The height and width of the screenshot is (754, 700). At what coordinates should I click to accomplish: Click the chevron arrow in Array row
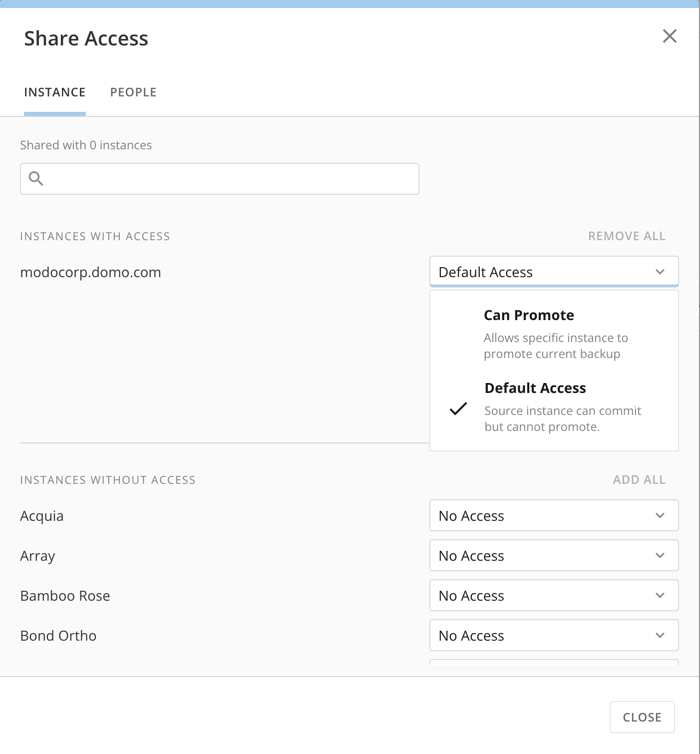(660, 555)
